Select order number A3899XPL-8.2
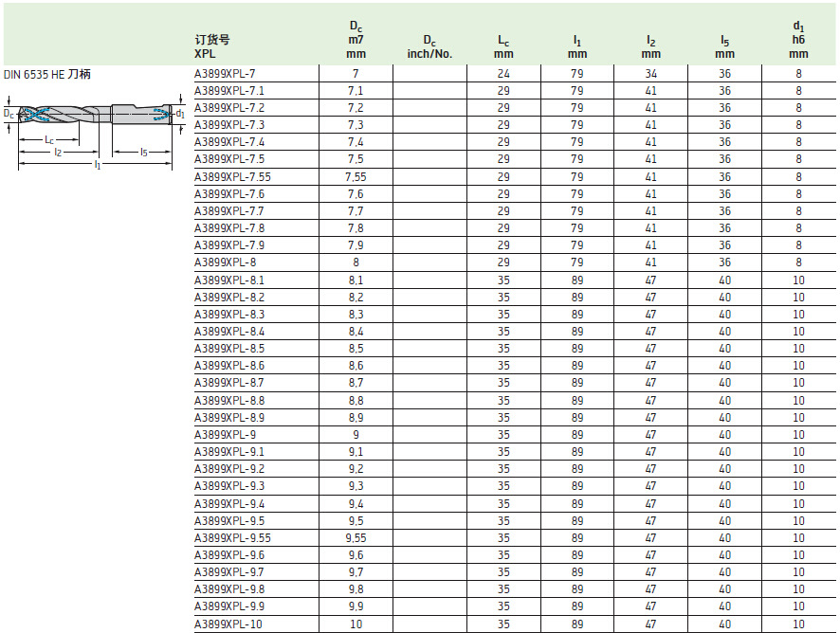Image resolution: width=840 pixels, height=633 pixels. click(228, 298)
